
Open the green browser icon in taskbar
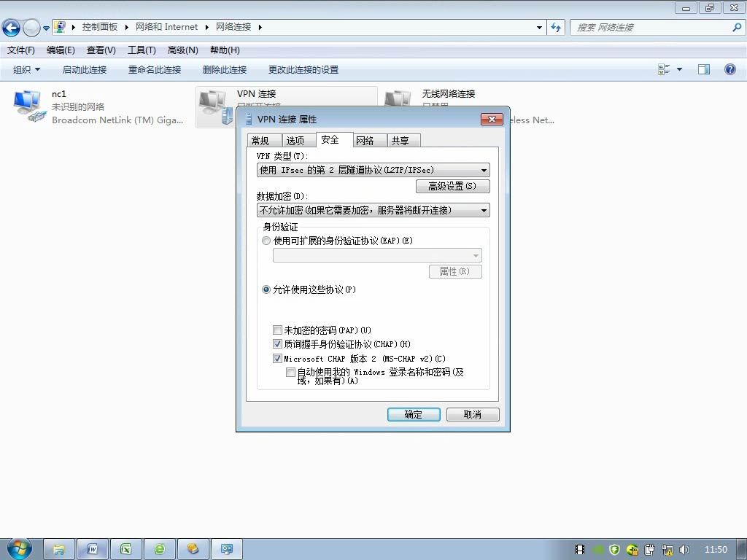coord(160,550)
